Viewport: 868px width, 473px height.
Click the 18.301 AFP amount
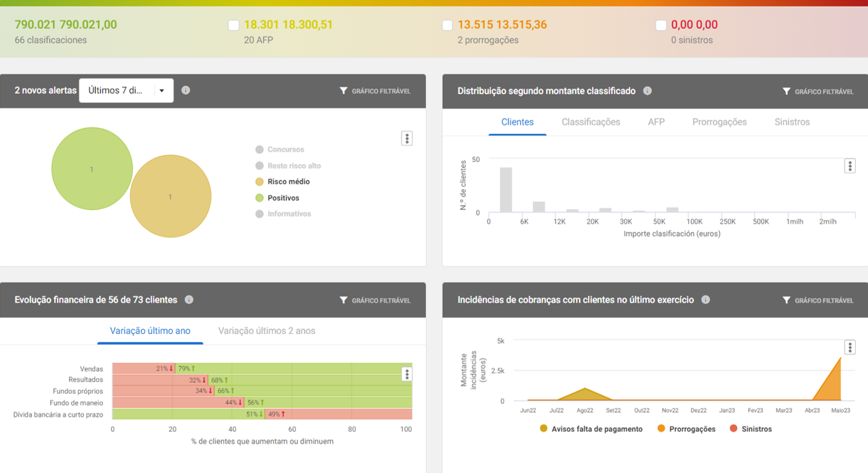pos(288,24)
